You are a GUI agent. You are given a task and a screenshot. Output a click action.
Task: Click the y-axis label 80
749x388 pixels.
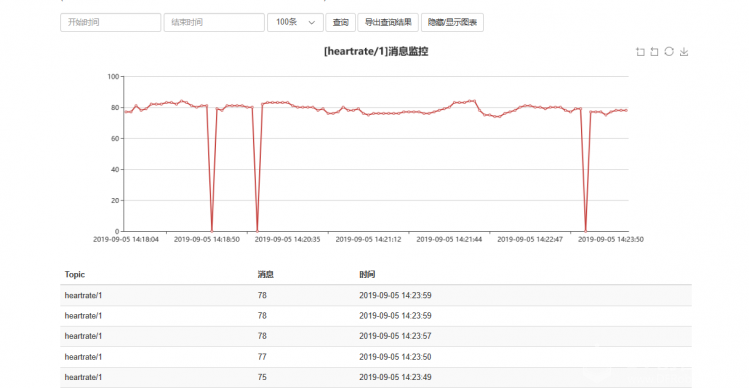point(115,108)
